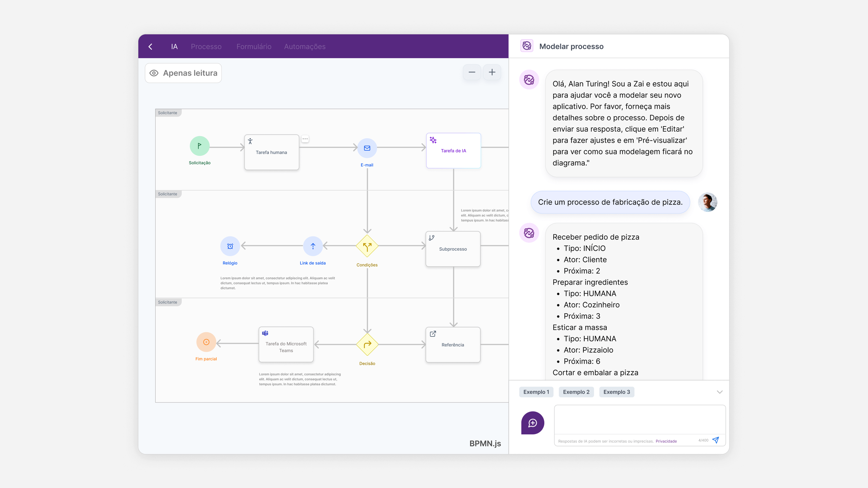Select the orange Fim parcial end event
This screenshot has height=488, width=868.
pos(206,342)
